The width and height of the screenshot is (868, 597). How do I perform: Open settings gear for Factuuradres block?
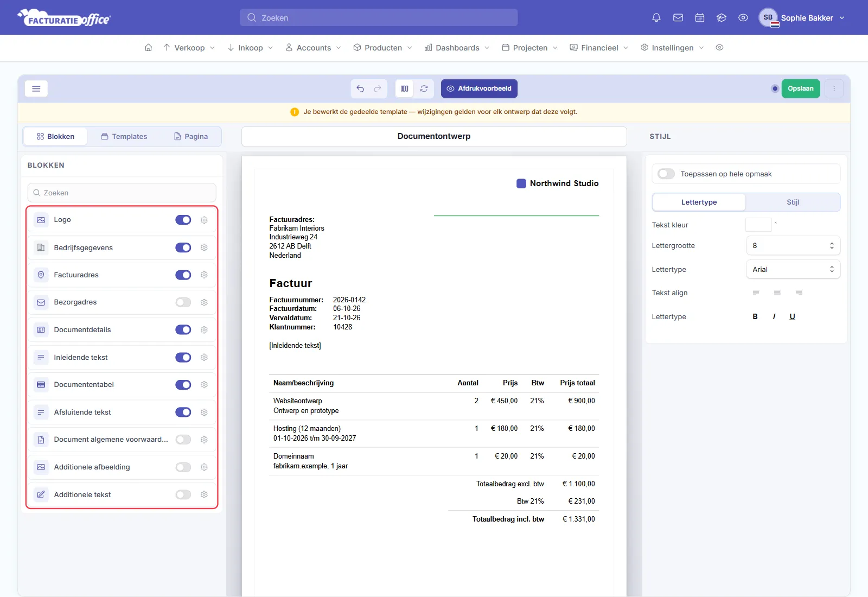tap(204, 275)
